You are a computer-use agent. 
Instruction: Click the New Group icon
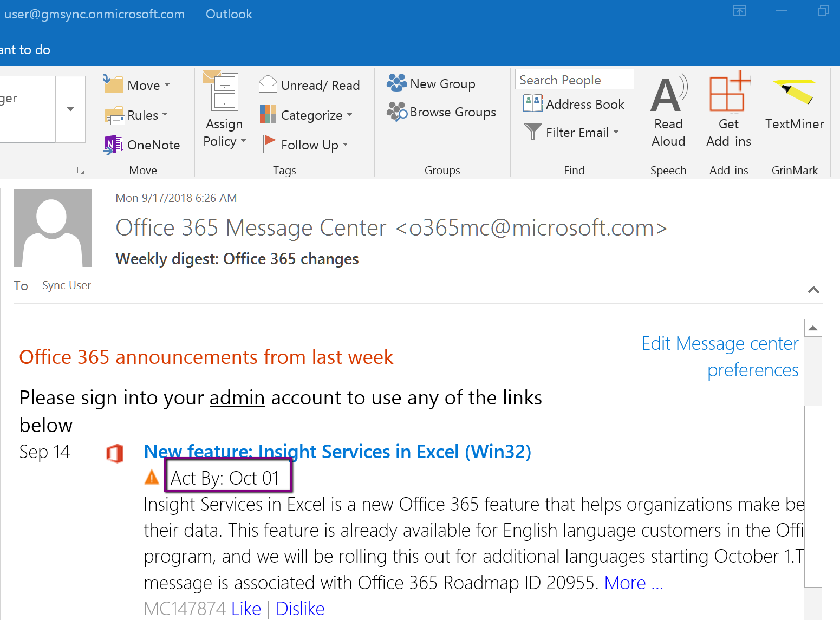[396, 83]
